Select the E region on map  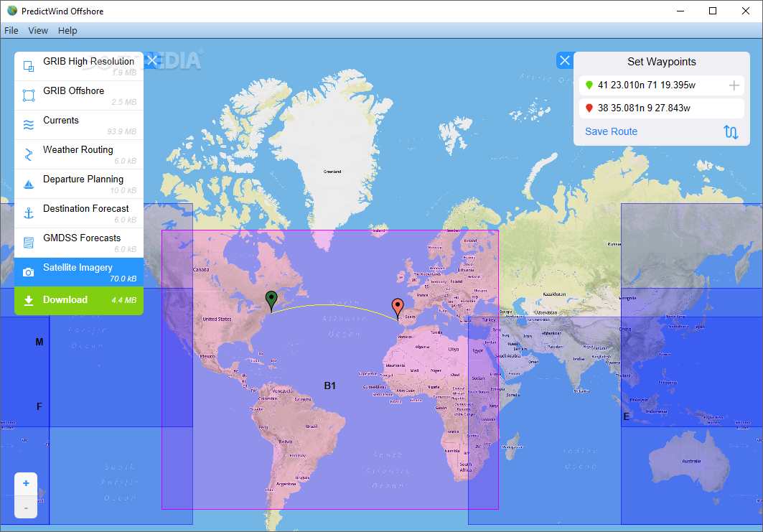[627, 416]
